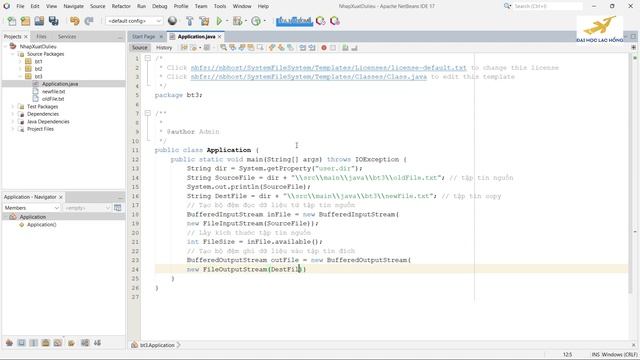Click the find selection magnifier icon in editor toolbar
This screenshot has height=360, width=640.
223,48
